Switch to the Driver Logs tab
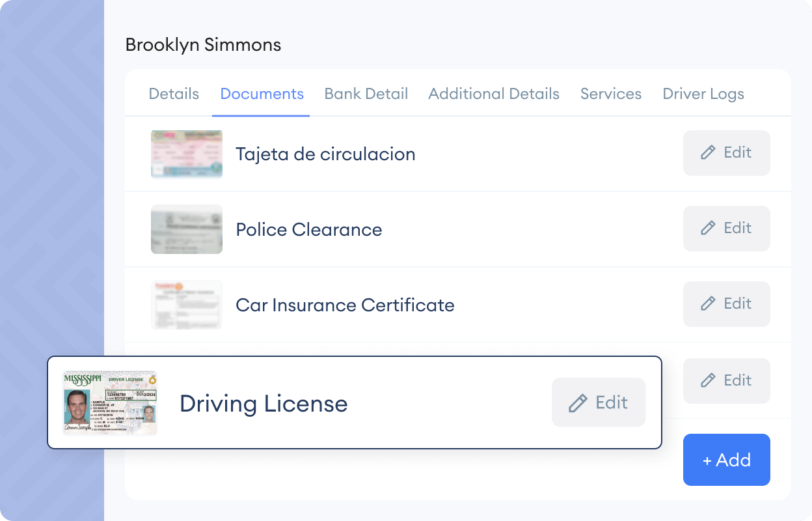 (703, 94)
